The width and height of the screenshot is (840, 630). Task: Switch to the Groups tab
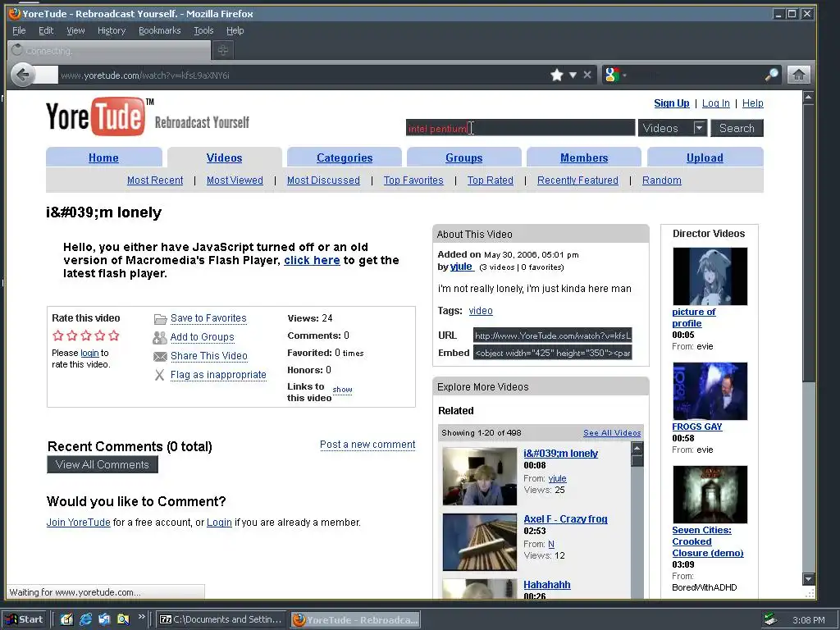(x=464, y=157)
